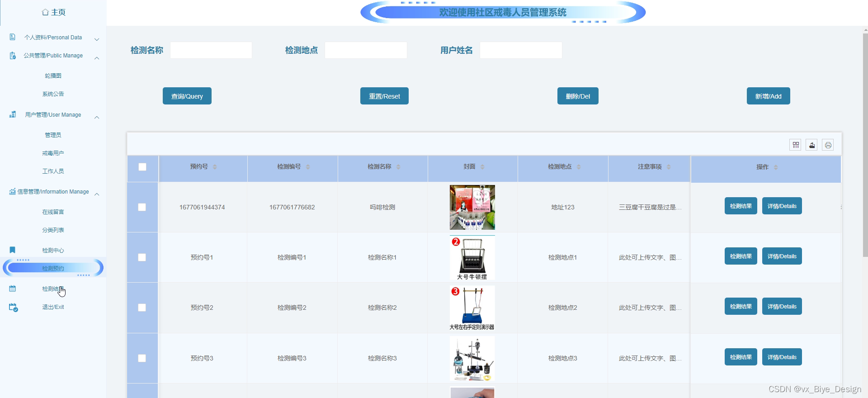
Task: Click the table print icon
Action: (x=828, y=145)
